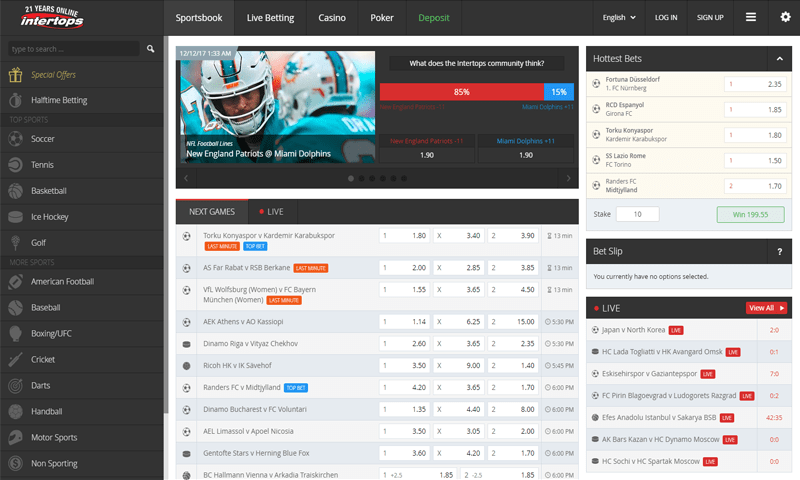
Task: Click the Stake amount input field
Action: 637,214
